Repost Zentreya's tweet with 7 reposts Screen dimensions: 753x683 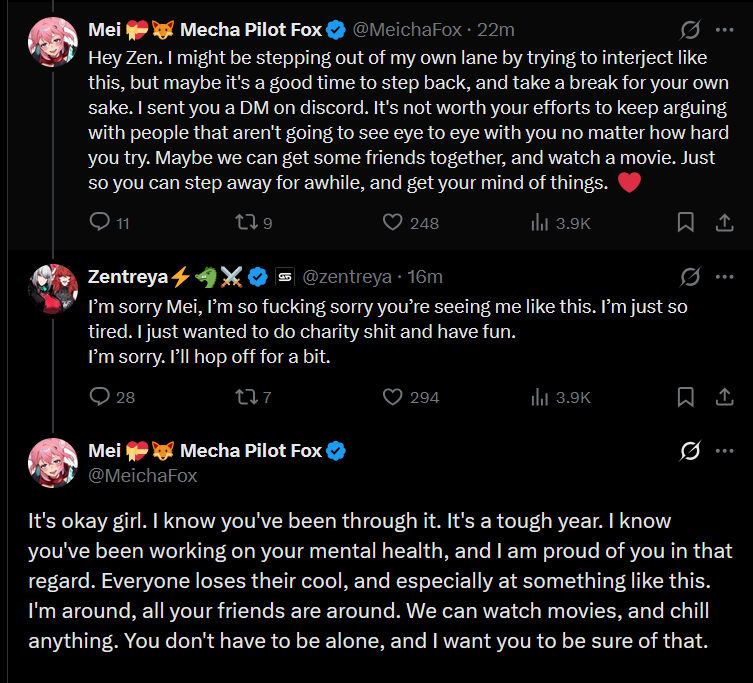[x=245, y=396]
